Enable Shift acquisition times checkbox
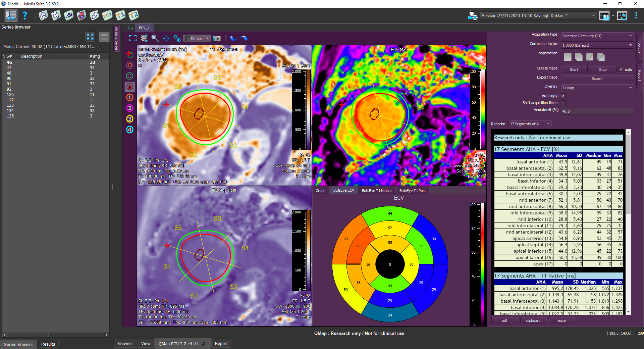This screenshot has width=644, height=349. click(x=563, y=103)
